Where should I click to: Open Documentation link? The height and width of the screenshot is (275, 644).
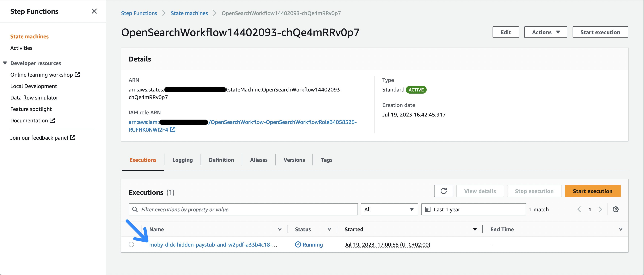pyautogui.click(x=29, y=121)
